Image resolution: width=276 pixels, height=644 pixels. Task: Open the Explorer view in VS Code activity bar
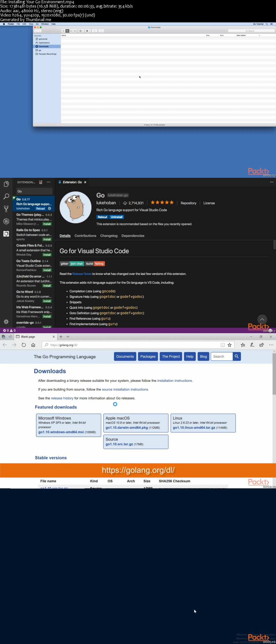pyautogui.click(x=6, y=184)
